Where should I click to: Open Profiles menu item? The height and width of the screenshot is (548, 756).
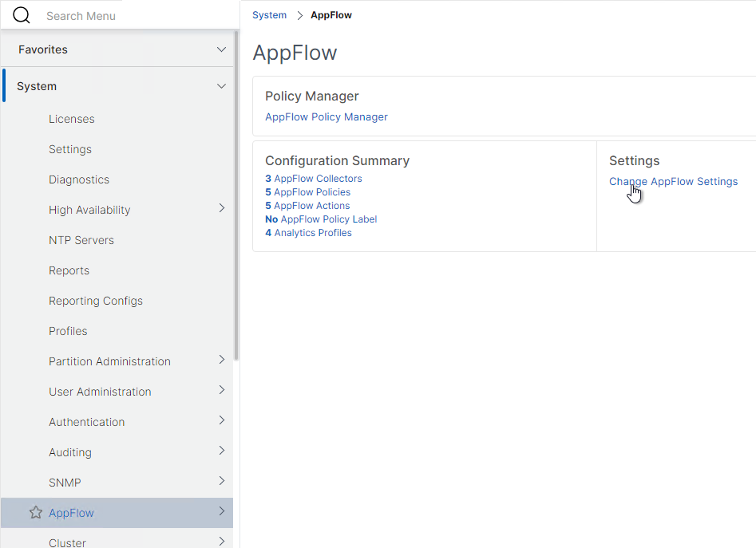coord(68,331)
